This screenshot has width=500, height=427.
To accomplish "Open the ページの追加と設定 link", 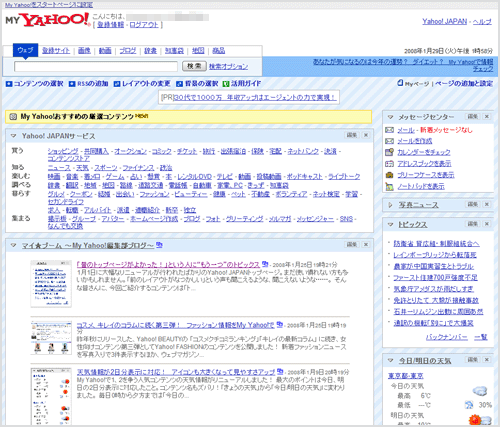I will 464,83.
